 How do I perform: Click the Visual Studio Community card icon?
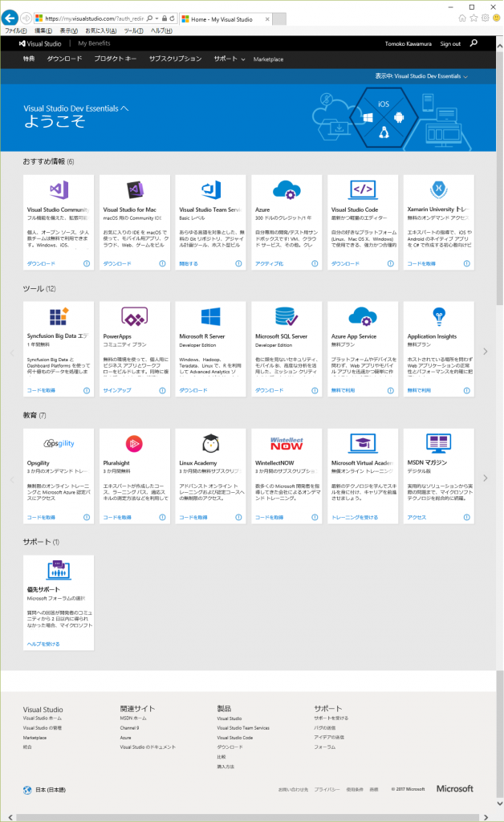pos(59,189)
